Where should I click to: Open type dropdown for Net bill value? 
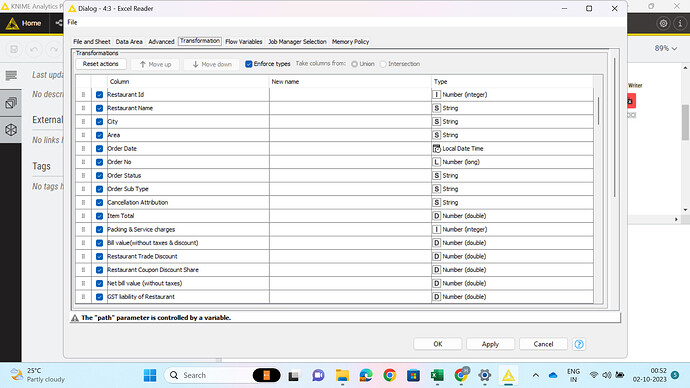point(512,283)
